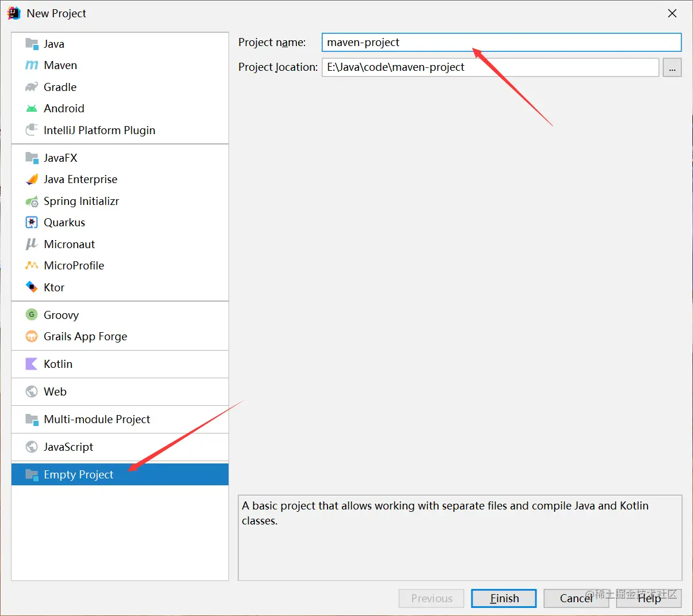Click the Grails App Forge icon

(x=32, y=337)
